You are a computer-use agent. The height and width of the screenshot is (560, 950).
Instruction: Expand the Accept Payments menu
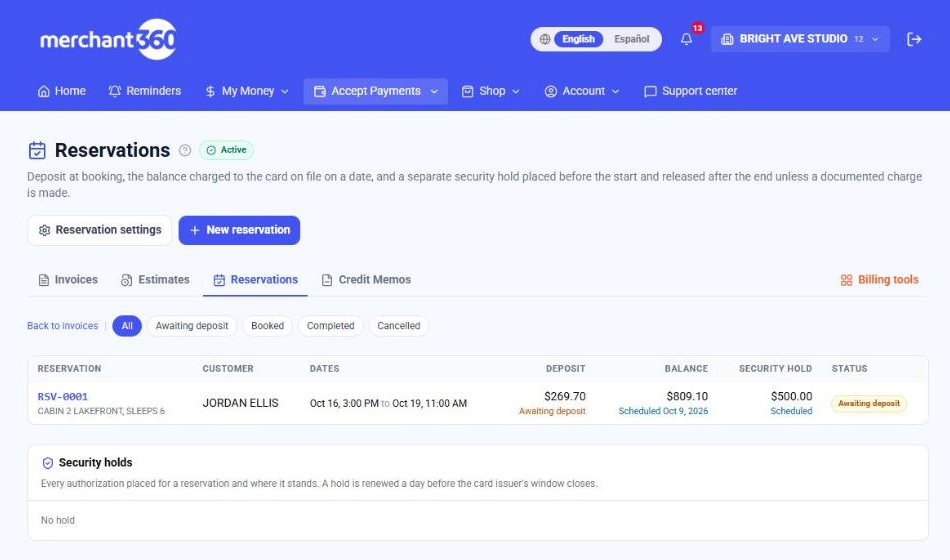376,92
